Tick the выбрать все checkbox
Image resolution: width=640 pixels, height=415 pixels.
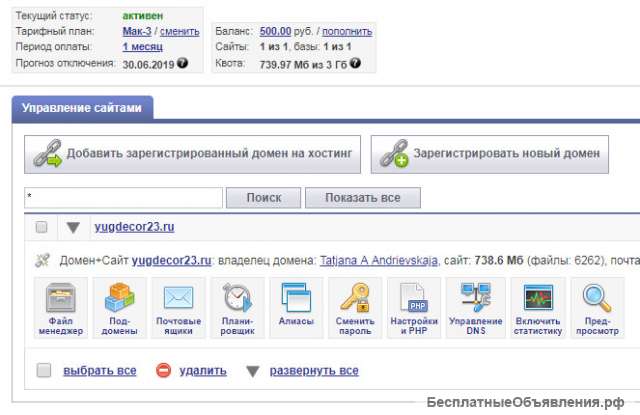pos(44,371)
